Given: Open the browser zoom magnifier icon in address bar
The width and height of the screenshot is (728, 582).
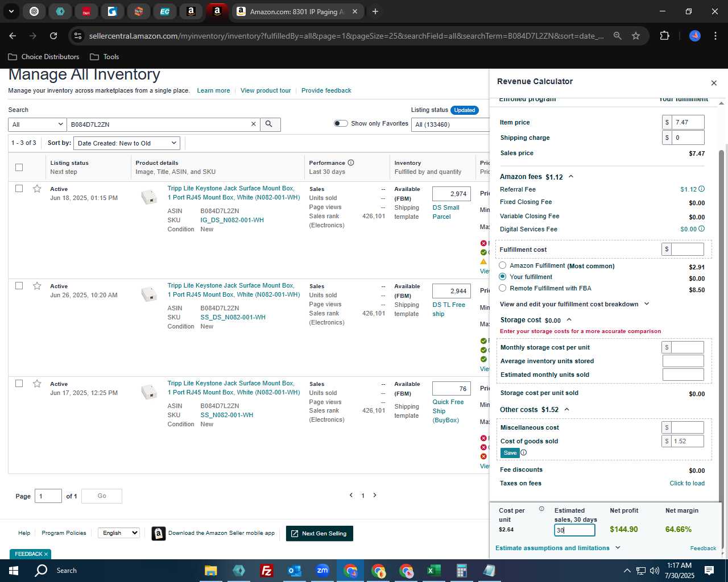Looking at the screenshot, I should pos(618,36).
